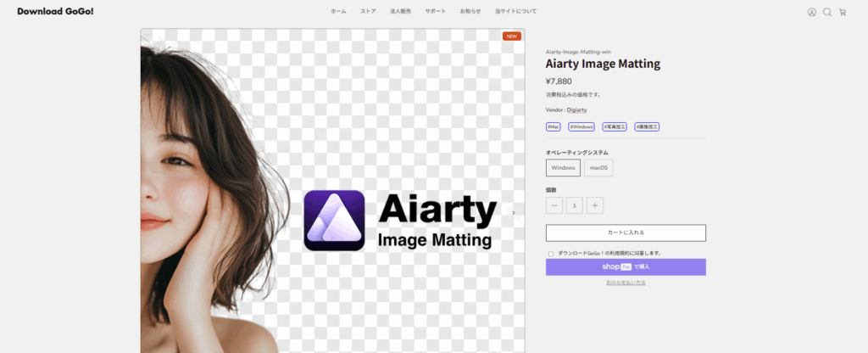Viewport: 868px width, 353px height.
Task: Click the 消費税込みの価格です tax note
Action: 574,95
